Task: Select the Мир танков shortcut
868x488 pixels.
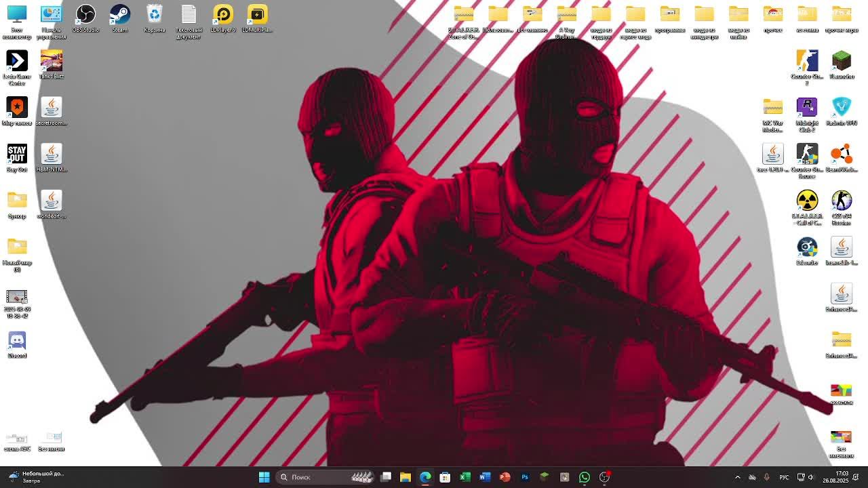Action: tap(17, 112)
